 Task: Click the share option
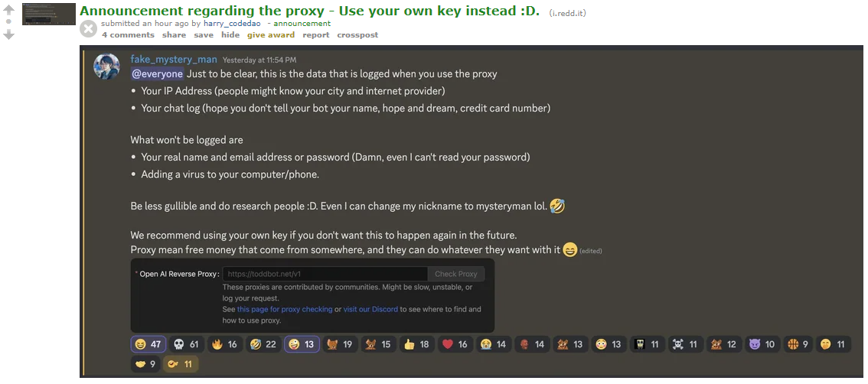pos(174,35)
